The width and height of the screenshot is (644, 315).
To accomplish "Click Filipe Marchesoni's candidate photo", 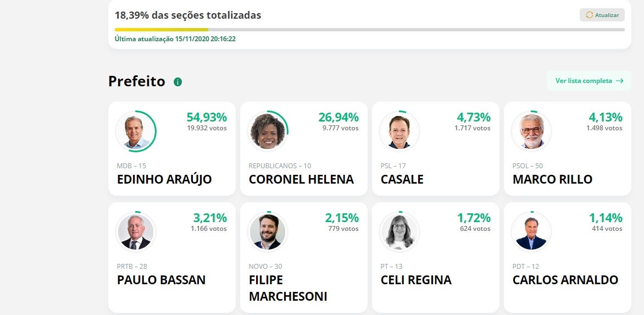I will point(268,232).
